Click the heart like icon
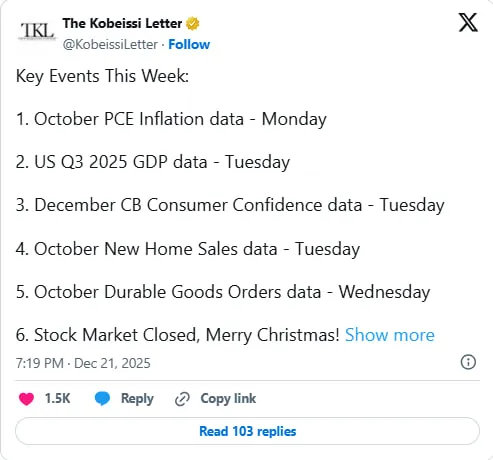This screenshot has height=460, width=493. [x=26, y=399]
